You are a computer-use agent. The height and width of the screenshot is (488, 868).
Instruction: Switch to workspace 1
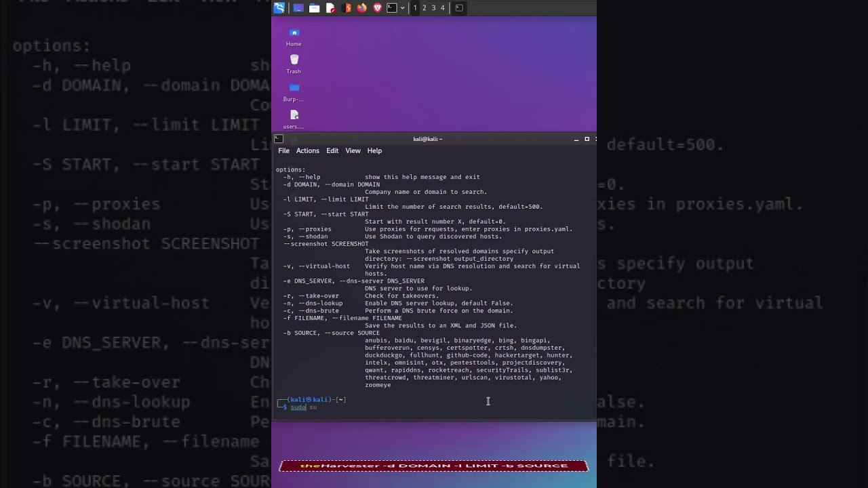(x=415, y=7)
